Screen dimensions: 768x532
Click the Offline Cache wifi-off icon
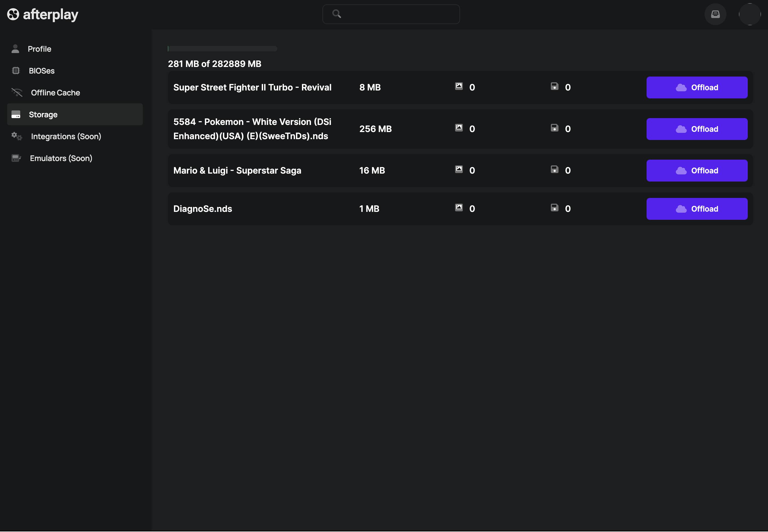coord(17,93)
